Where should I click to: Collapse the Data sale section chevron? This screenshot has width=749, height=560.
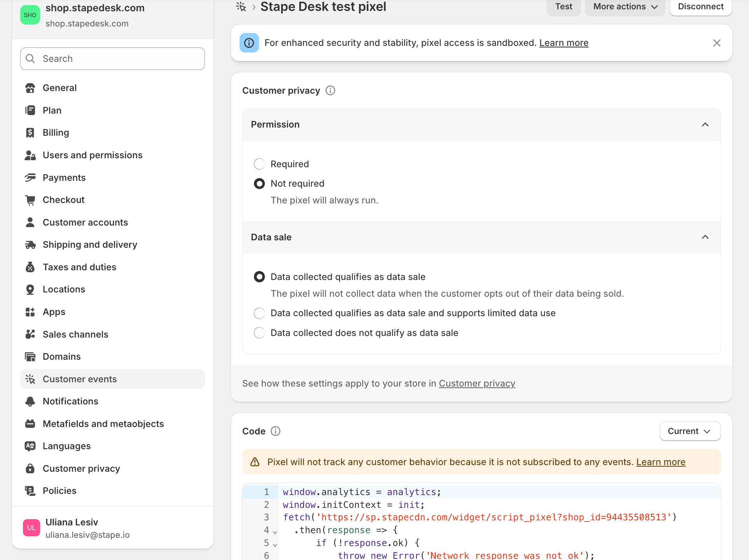(705, 237)
